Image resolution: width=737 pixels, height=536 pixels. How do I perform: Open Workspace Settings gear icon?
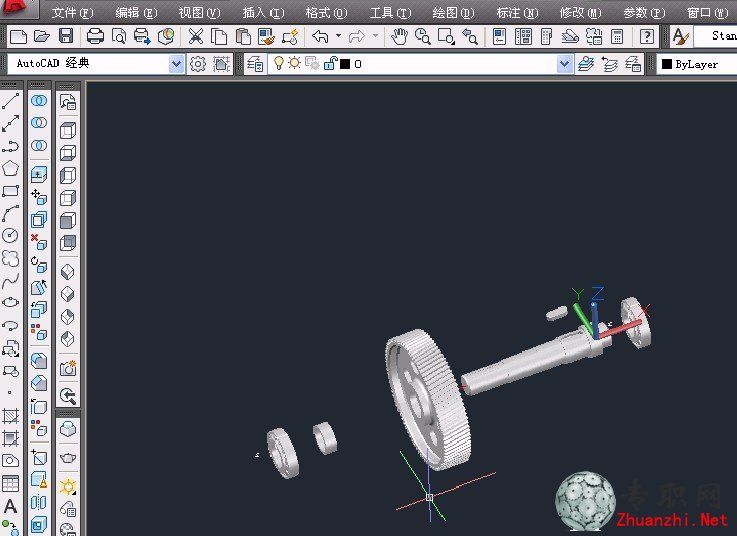coord(198,63)
